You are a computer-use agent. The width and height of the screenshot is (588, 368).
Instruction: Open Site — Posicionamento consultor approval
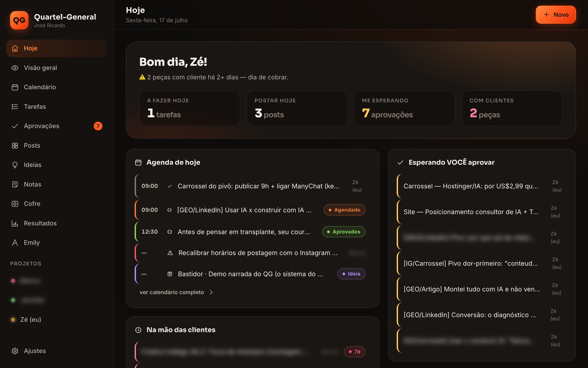482,212
